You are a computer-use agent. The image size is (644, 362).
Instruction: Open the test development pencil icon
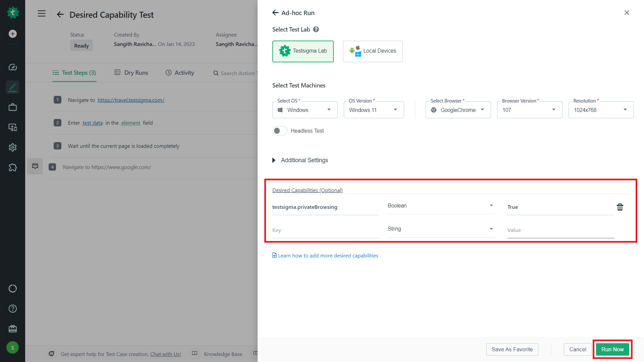[13, 87]
